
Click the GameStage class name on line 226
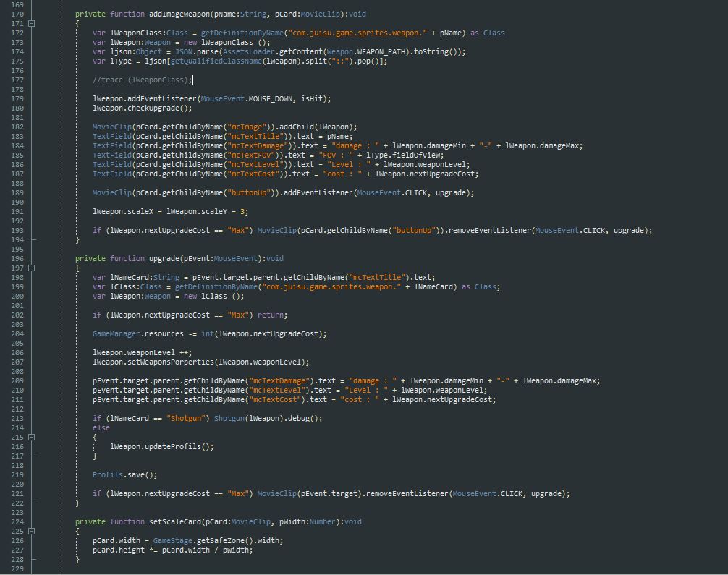[x=173, y=541]
